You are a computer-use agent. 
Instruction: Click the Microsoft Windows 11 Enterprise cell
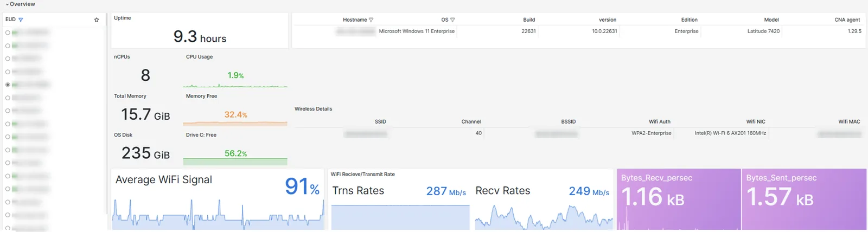point(417,31)
